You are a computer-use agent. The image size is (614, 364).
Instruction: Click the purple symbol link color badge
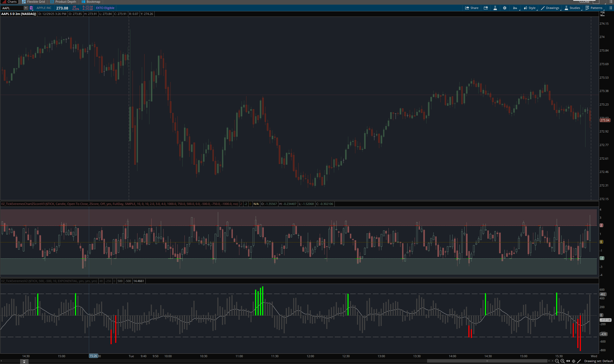point(31,8)
